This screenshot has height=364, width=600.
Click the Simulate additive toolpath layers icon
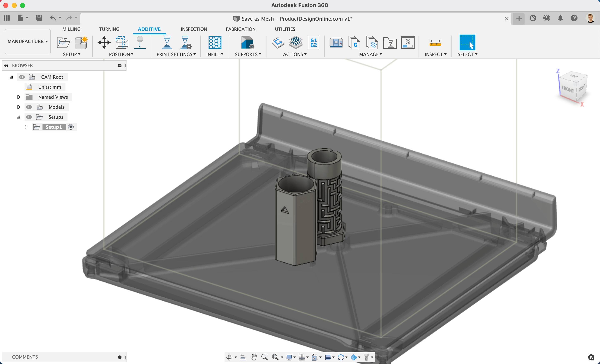pos(296,42)
